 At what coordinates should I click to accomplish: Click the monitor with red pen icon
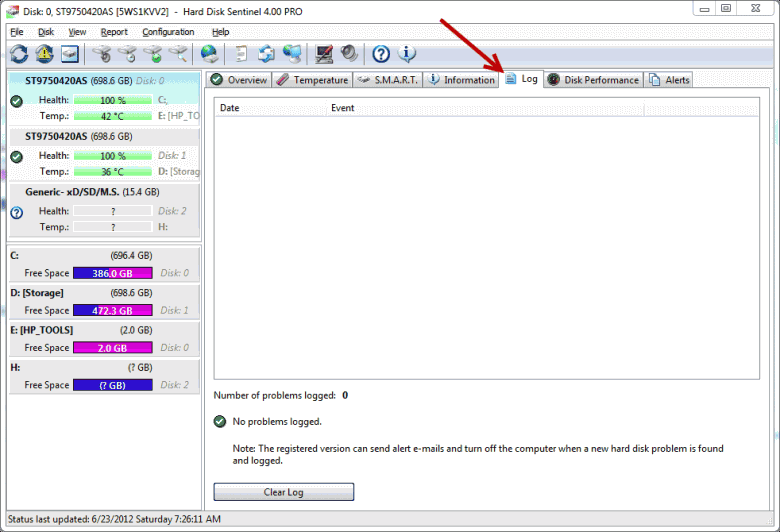click(324, 54)
